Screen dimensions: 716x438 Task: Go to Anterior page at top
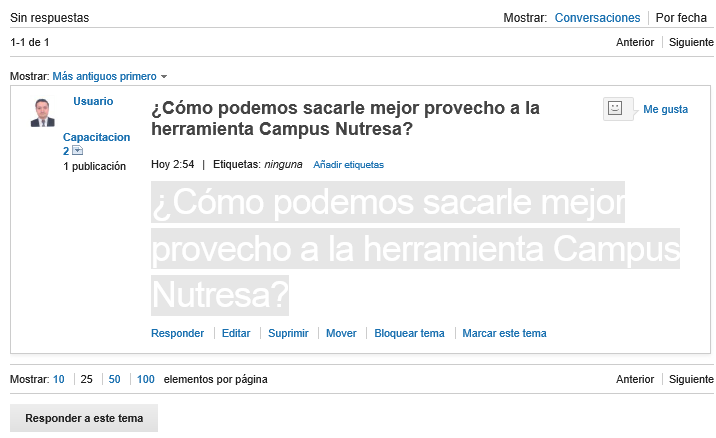pos(635,42)
